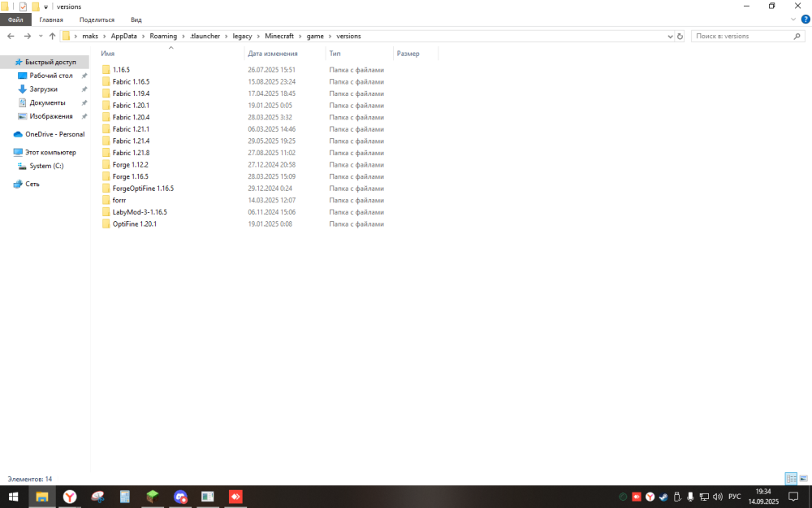The width and height of the screenshot is (812, 508).
Task: Select the OptiFine 1.20.1 folder icon
Action: click(106, 224)
